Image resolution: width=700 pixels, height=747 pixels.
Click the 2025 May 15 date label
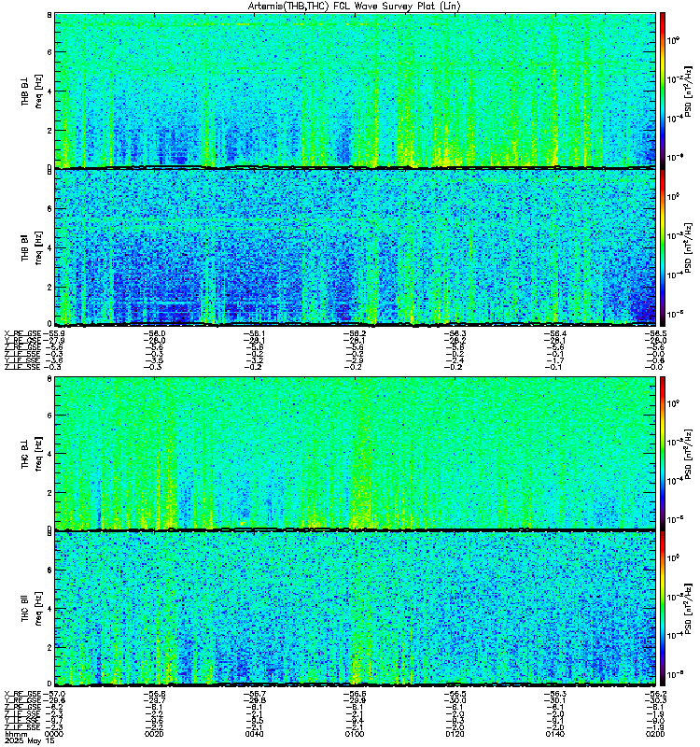point(30,740)
